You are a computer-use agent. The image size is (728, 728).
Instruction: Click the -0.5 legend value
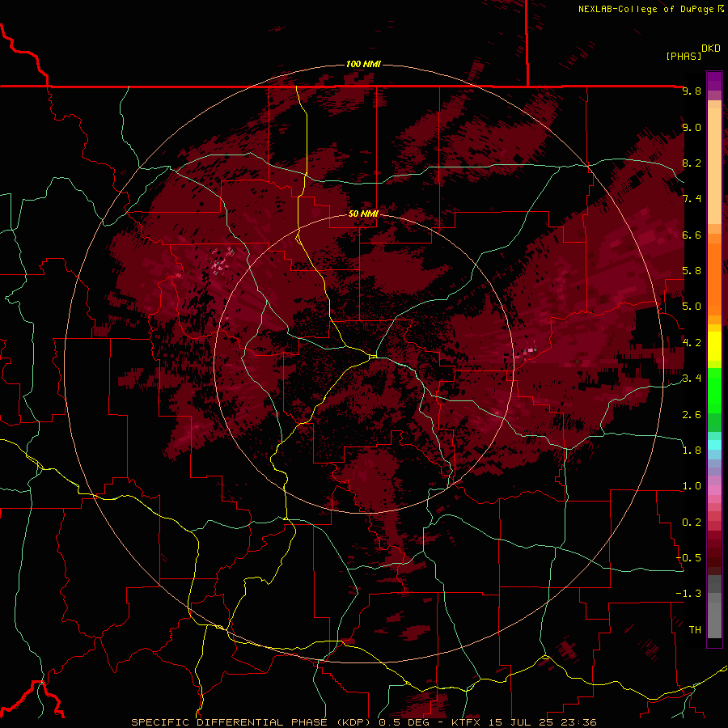click(x=688, y=558)
